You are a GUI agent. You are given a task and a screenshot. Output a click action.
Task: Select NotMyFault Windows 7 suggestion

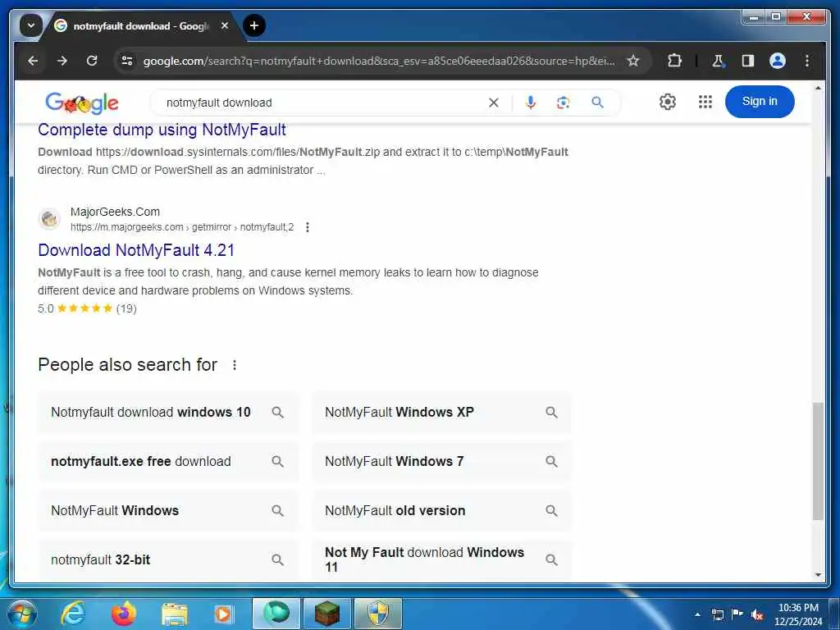point(441,461)
